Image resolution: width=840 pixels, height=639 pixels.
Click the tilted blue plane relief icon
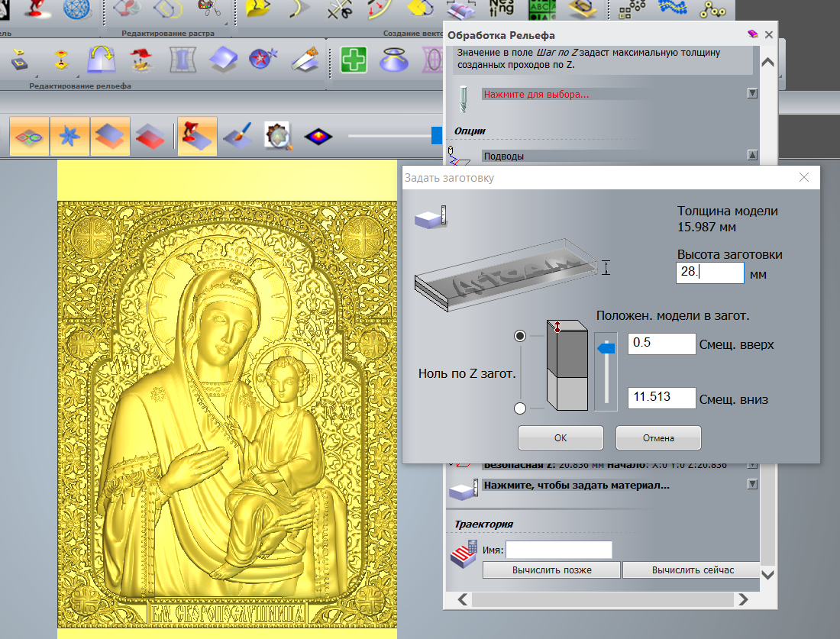point(224,59)
